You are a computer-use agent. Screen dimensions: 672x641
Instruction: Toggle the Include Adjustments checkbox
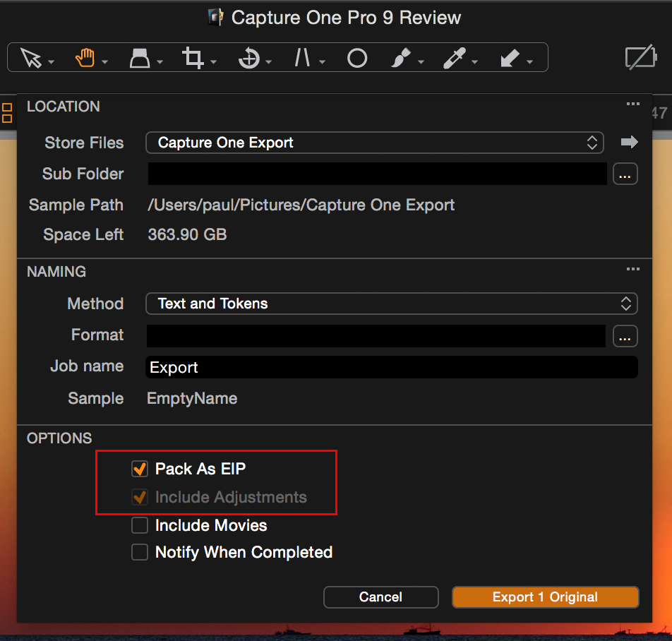coord(140,497)
